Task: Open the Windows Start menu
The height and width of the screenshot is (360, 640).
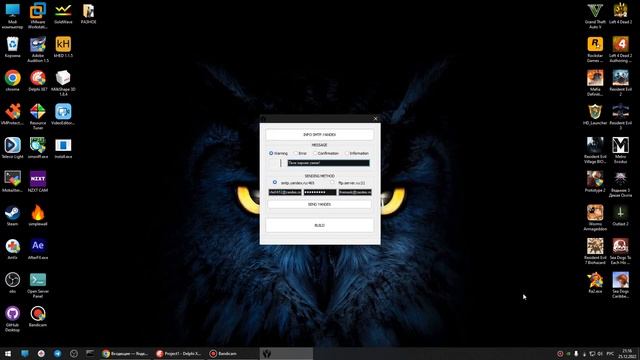Action: [8, 353]
